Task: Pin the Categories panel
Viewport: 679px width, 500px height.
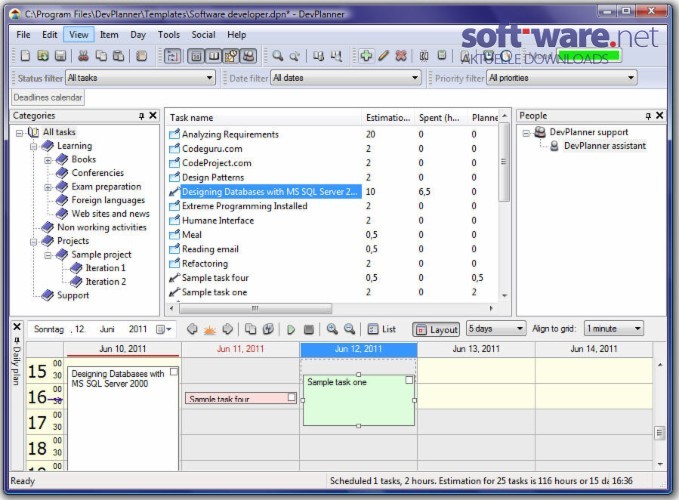Action: pos(141,116)
